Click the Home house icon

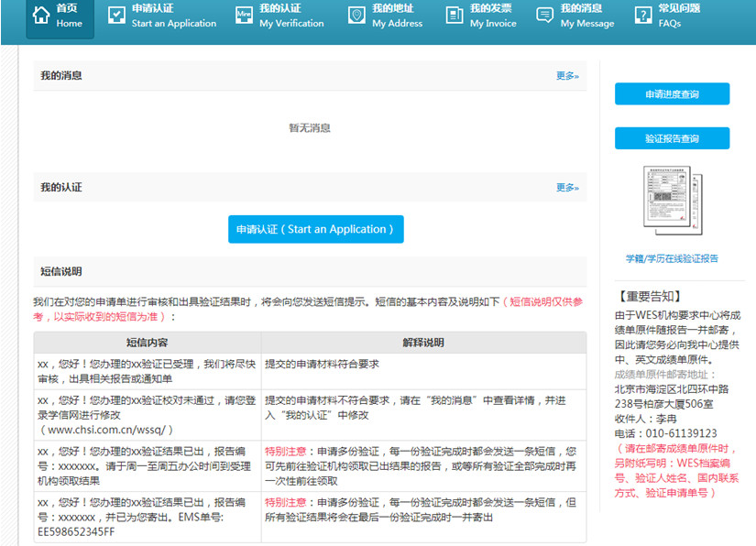pyautogui.click(x=41, y=15)
